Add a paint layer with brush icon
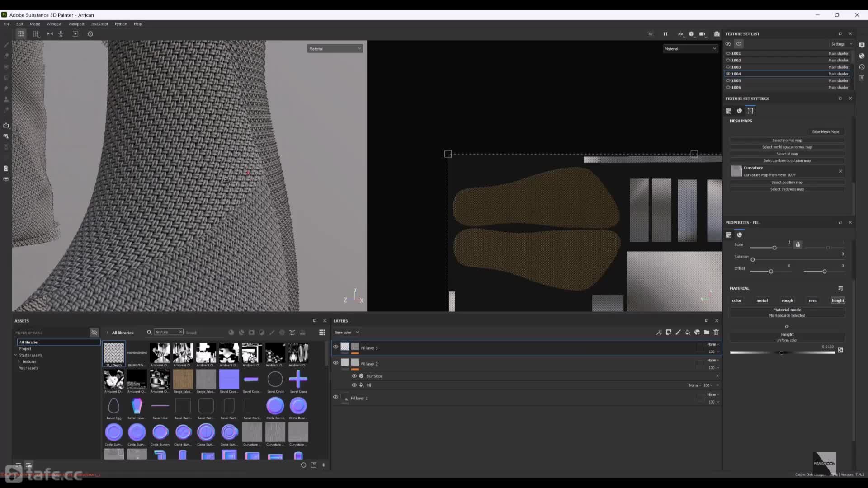 tap(678, 332)
